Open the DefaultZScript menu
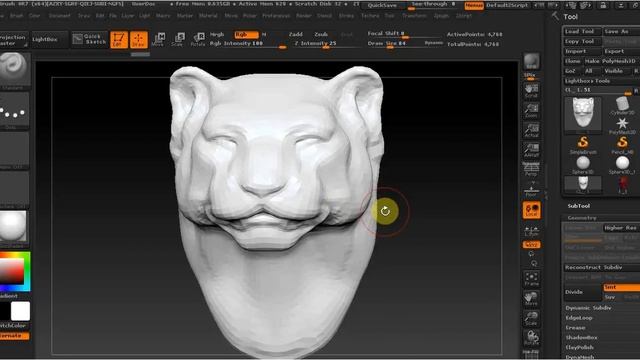Image resolution: width=640 pixels, height=360 pixels. pos(508,5)
